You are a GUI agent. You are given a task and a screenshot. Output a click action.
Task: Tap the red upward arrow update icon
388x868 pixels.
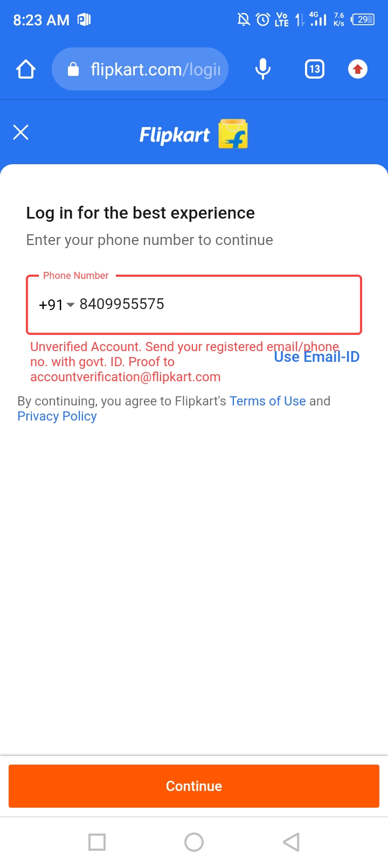point(358,69)
